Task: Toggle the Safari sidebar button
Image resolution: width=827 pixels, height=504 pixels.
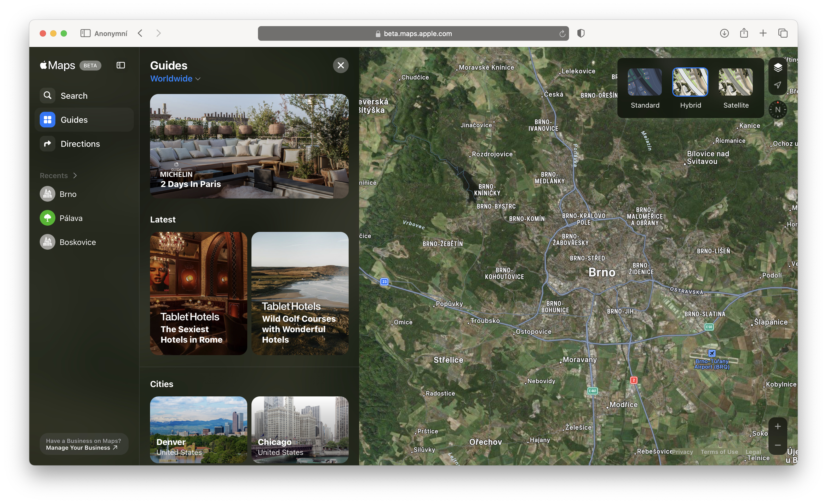Action: click(85, 33)
